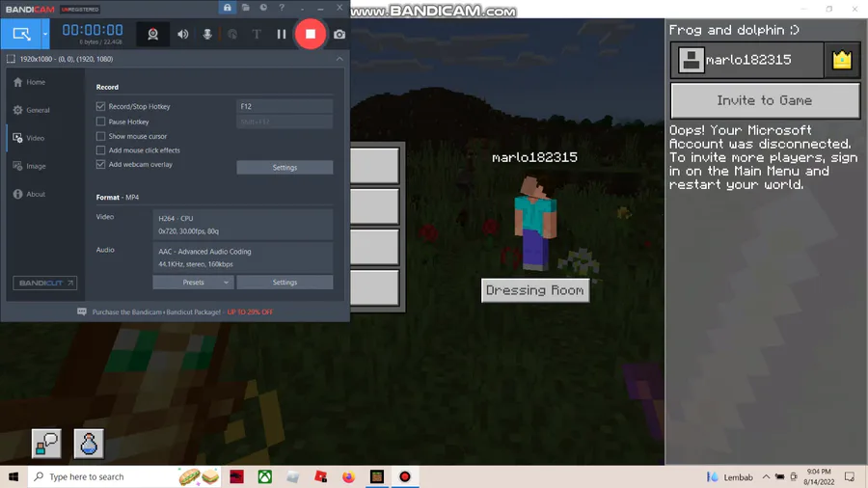Toggle the webcam overlay icon in toolbar
The width and height of the screenshot is (868, 488).
coord(152,34)
